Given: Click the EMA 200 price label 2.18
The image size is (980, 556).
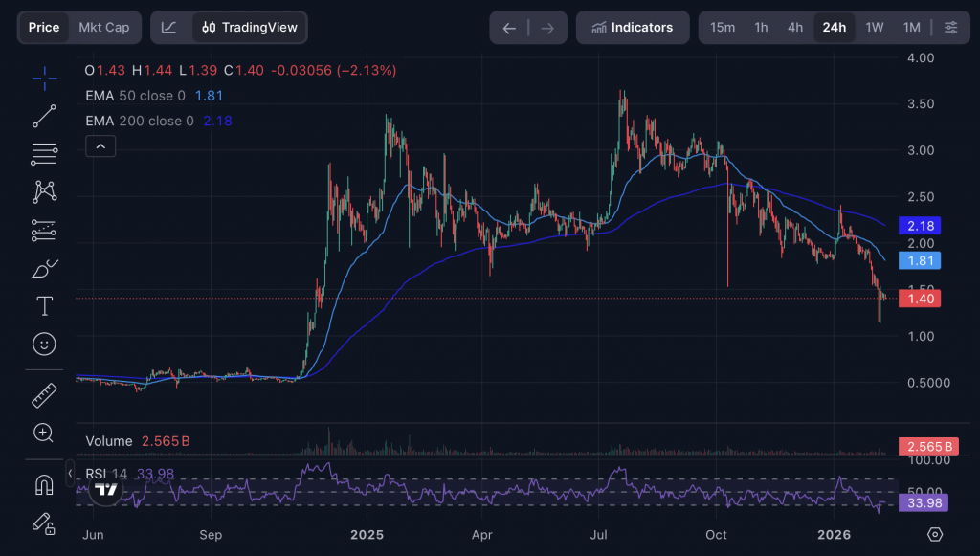Looking at the screenshot, I should click(x=926, y=226).
